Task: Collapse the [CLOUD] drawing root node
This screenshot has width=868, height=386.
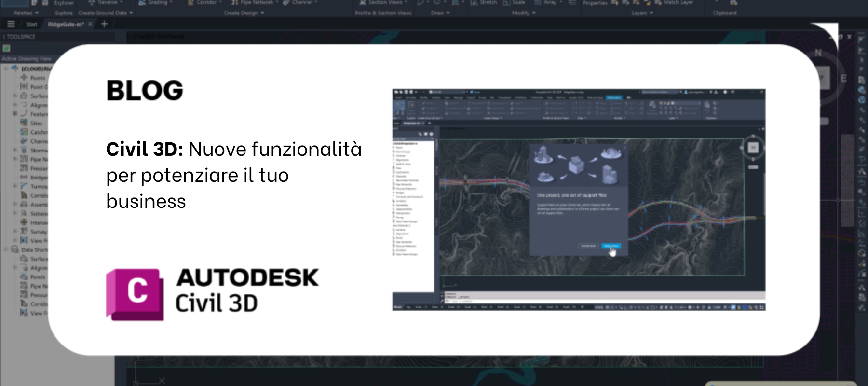Action: (x=6, y=69)
